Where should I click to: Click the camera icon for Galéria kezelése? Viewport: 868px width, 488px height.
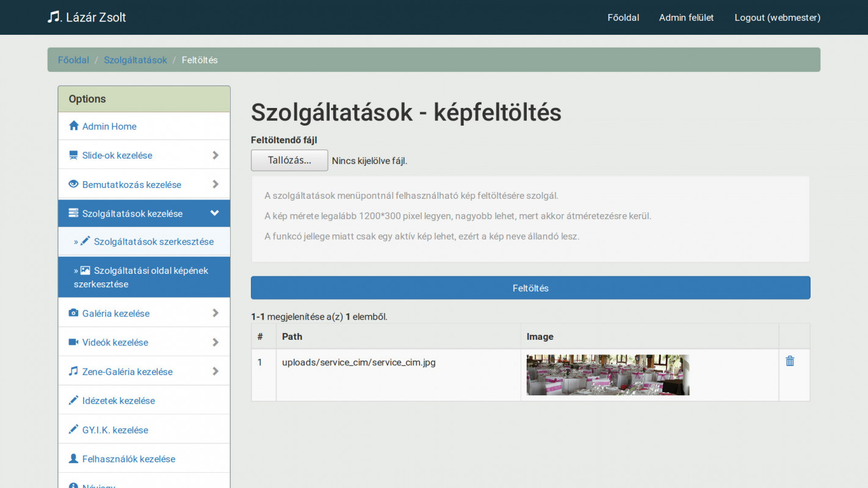(74, 313)
